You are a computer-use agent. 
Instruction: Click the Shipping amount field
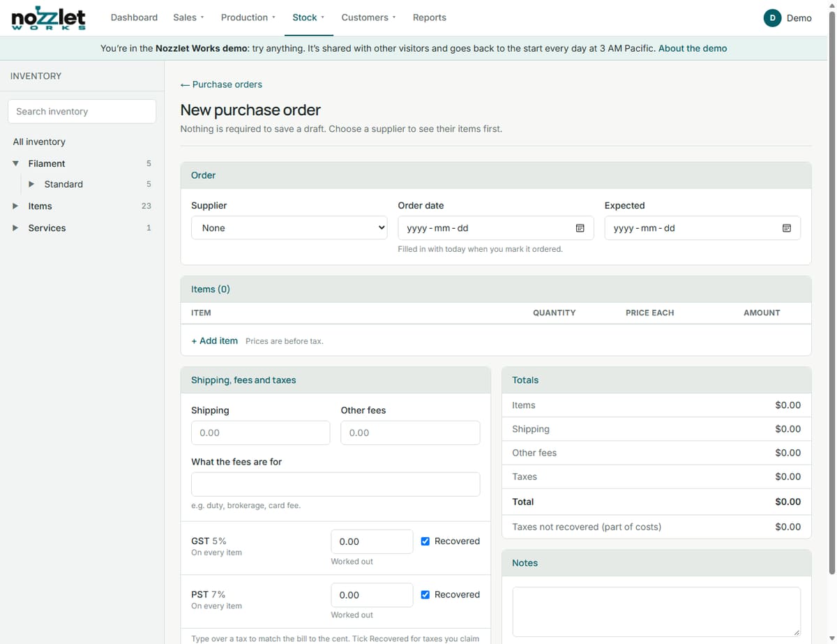260,433
